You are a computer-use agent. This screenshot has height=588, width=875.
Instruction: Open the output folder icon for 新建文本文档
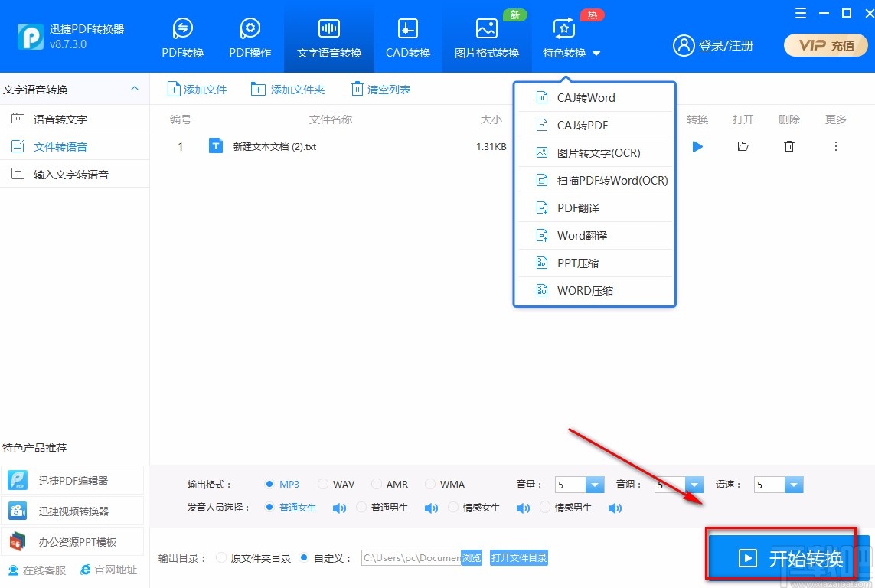pyautogui.click(x=743, y=146)
